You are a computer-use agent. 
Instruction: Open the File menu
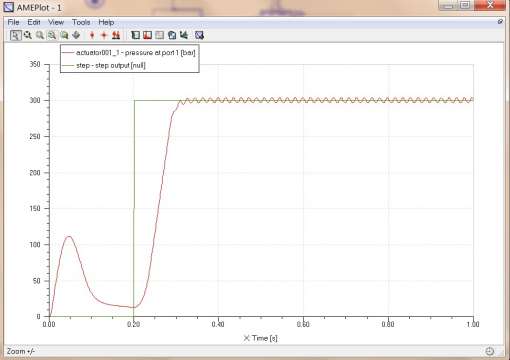point(13,22)
